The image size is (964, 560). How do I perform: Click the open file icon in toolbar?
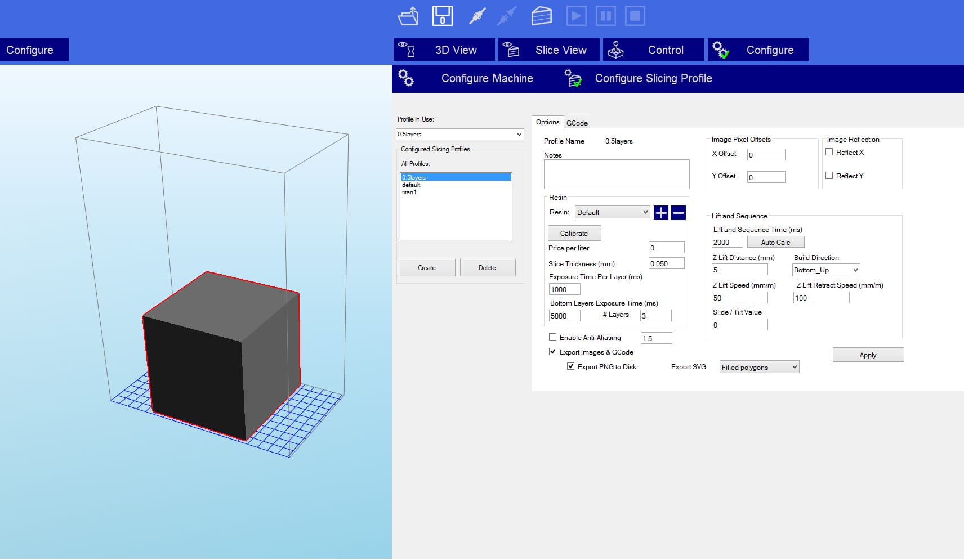(x=408, y=16)
